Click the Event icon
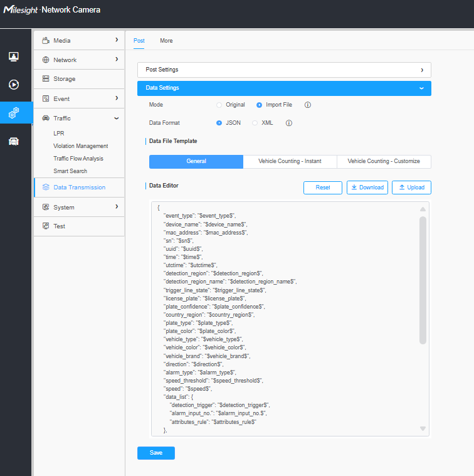This screenshot has width=474, height=476. 46,98
